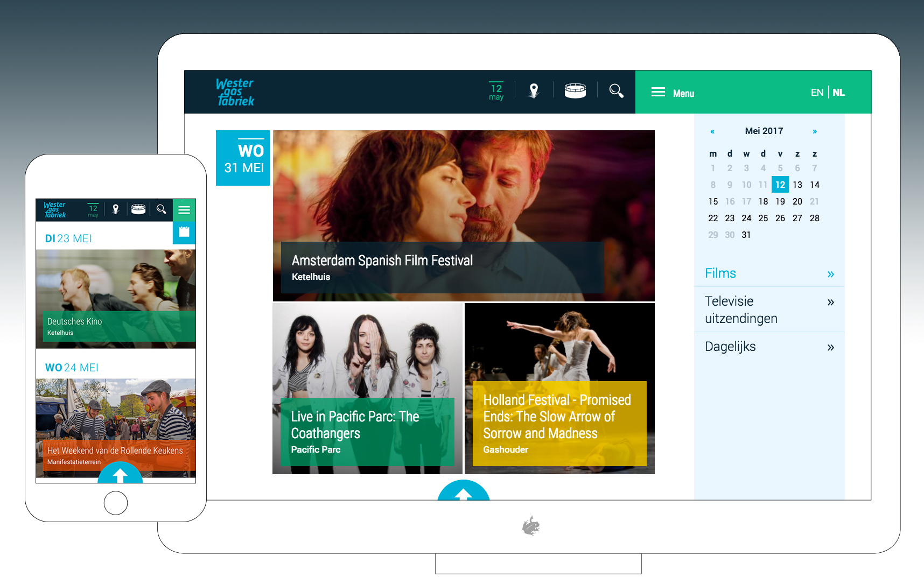The height and width of the screenshot is (577, 924).
Task: Select date 20 in calendar
Action: tap(797, 201)
